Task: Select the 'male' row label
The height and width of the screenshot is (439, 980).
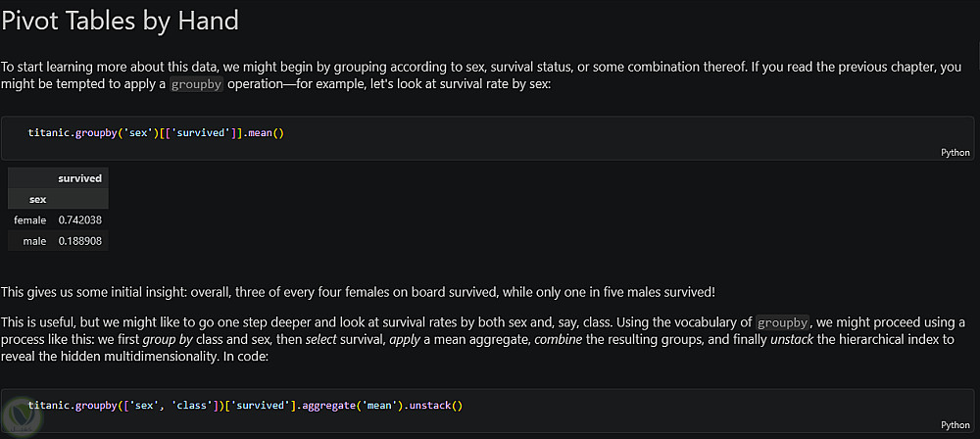Action: 34,240
